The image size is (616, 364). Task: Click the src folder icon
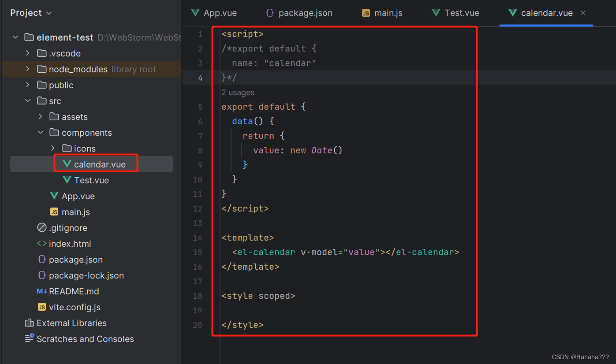tap(42, 101)
